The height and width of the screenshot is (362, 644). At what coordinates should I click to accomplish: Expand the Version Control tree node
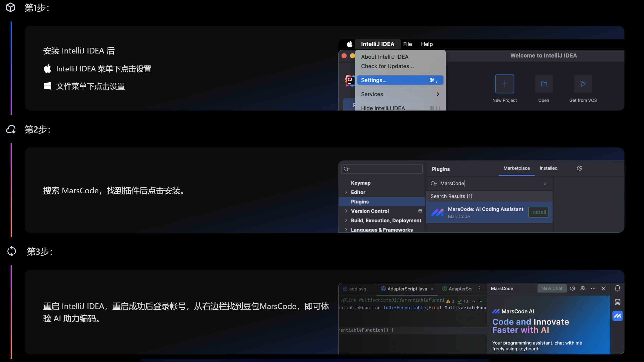click(346, 211)
